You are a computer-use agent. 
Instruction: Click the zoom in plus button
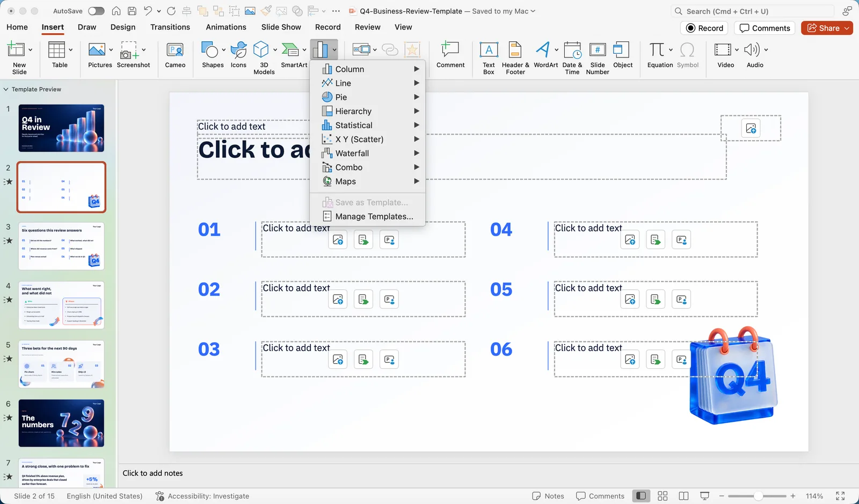pyautogui.click(x=793, y=496)
